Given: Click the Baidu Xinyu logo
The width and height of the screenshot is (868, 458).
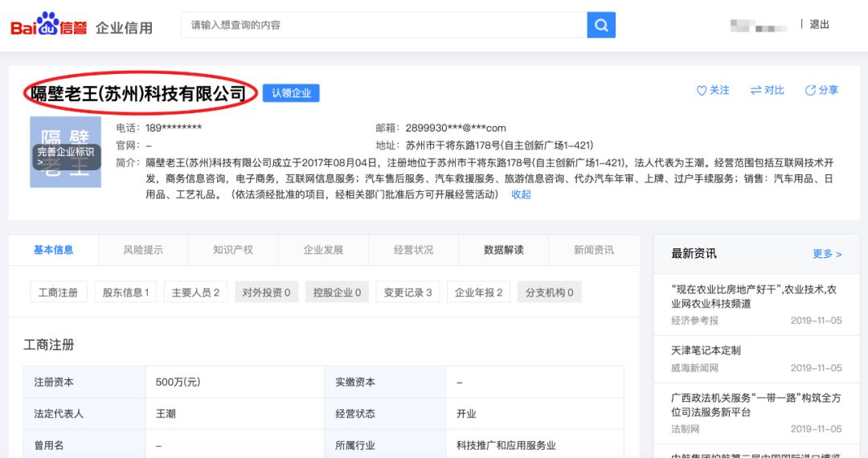Looking at the screenshot, I should point(48,25).
